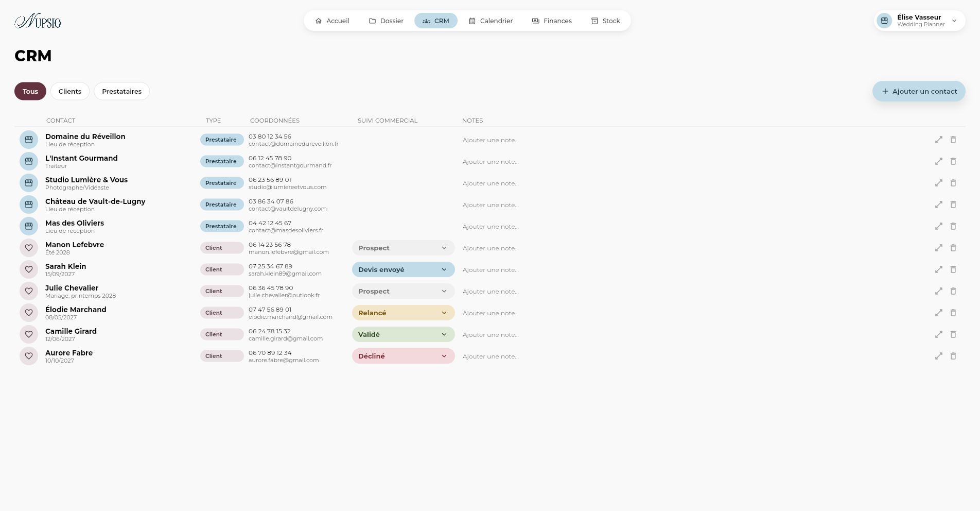Expand the Domaine du Réveillon contact details
Viewport: 980px width, 511px height.
click(x=939, y=140)
